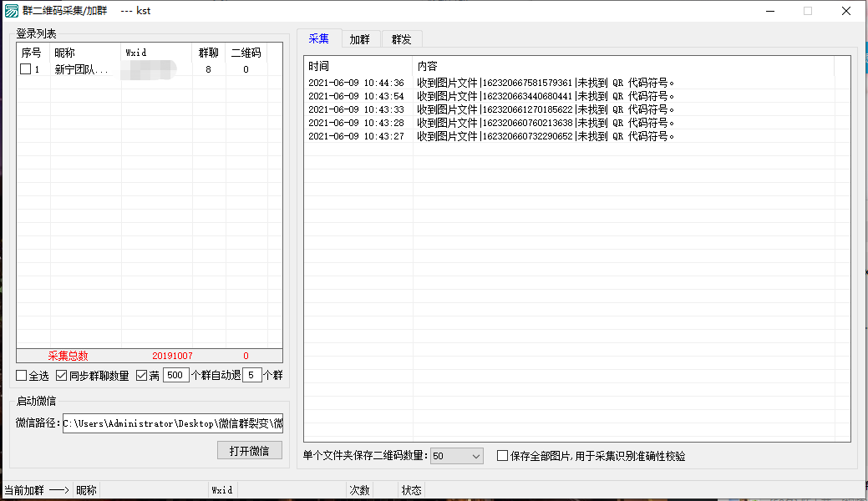Switch to the 加群 tab

[x=360, y=39]
